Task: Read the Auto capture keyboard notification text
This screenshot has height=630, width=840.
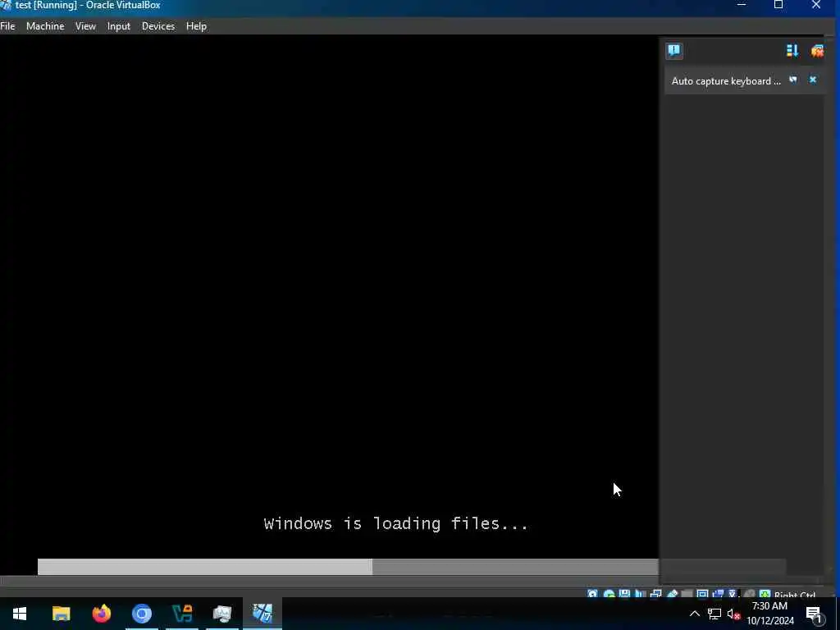Action: point(726,81)
